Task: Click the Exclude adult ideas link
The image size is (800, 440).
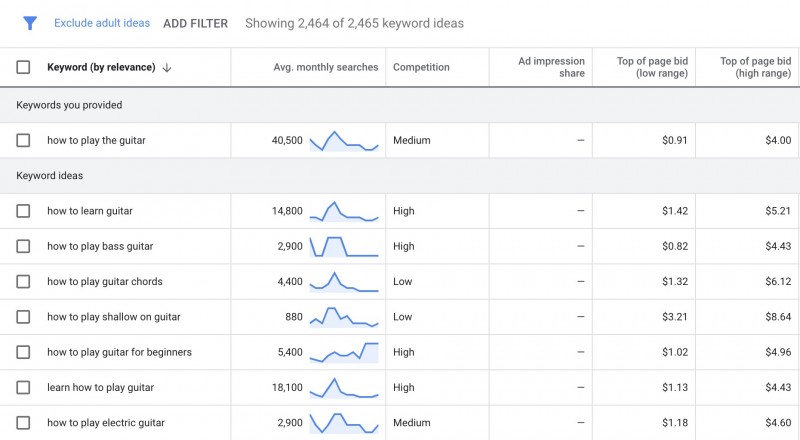Action: pos(102,23)
